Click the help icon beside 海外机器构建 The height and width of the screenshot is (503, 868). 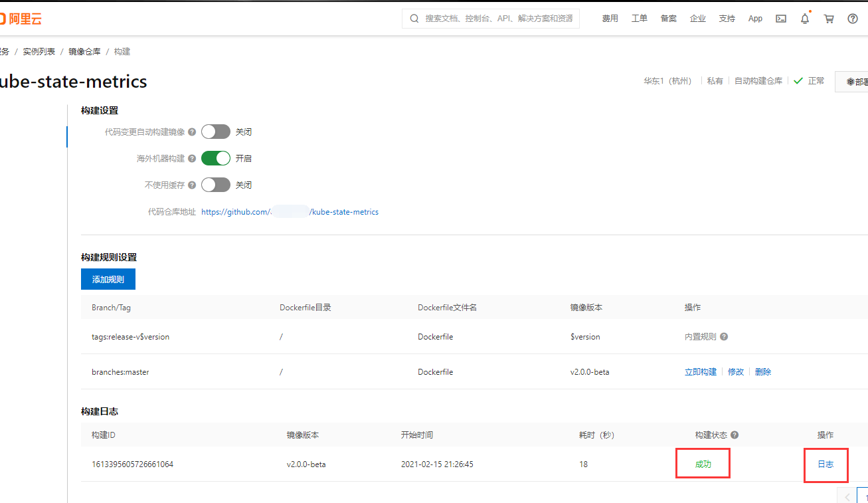(192, 158)
